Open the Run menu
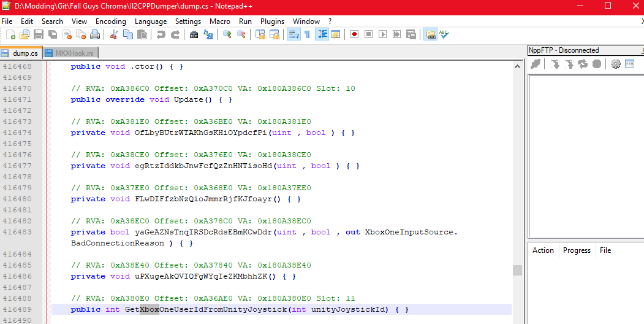Screen dimensions: 644x324 245,21
